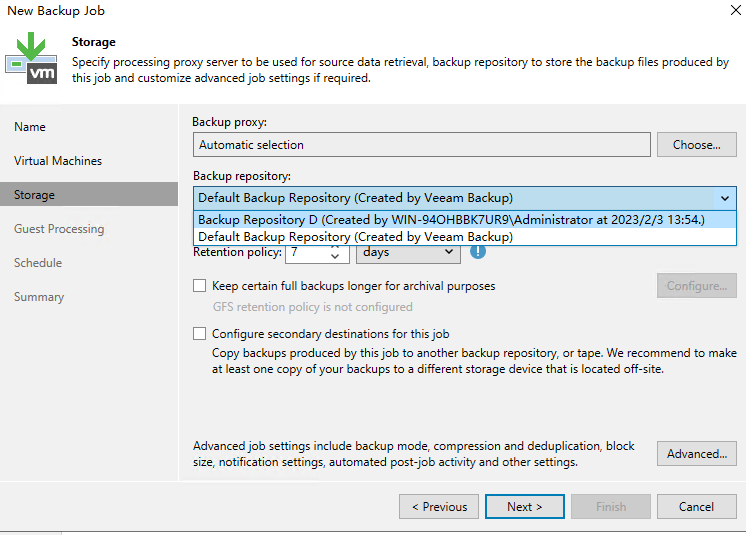Click the Choose... proxy button
The image size is (746, 535).
(697, 145)
